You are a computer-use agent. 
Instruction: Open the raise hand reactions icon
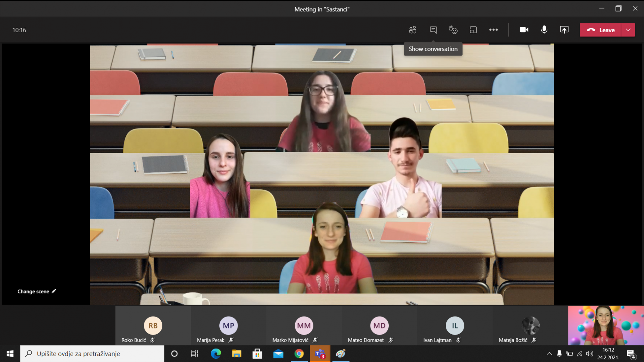pyautogui.click(x=453, y=30)
